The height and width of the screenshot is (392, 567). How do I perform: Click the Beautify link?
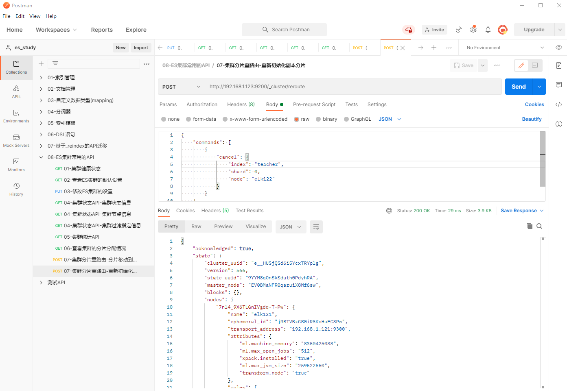click(x=532, y=119)
